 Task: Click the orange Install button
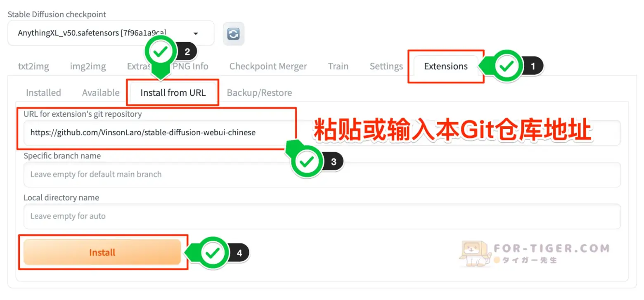[x=102, y=252]
